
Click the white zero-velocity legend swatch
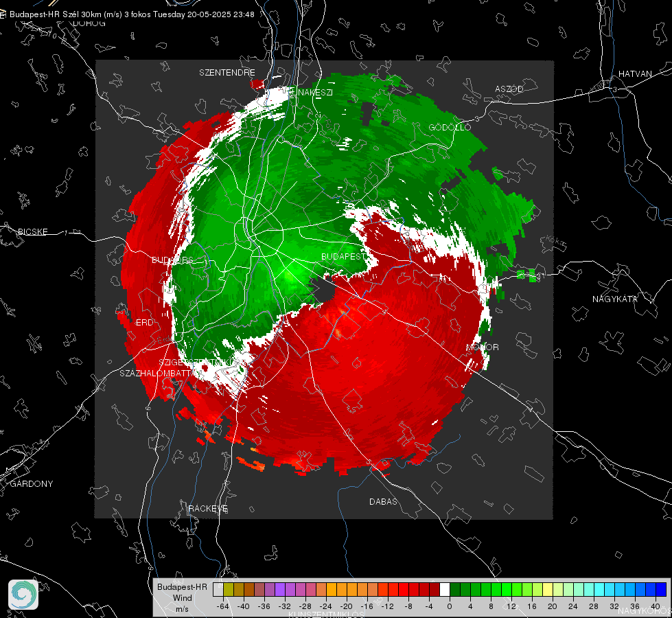point(445,590)
